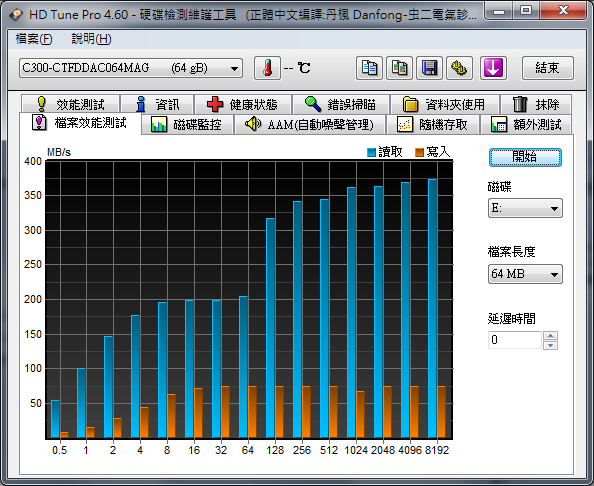This screenshot has width=594, height=486.
Task: Click the 開始 start button
Action: pyautogui.click(x=525, y=157)
